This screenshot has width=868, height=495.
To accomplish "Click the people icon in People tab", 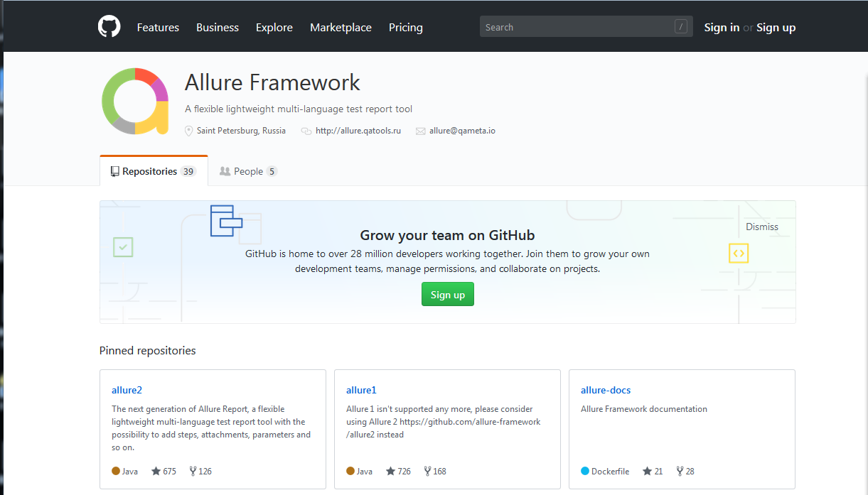I will (x=225, y=171).
